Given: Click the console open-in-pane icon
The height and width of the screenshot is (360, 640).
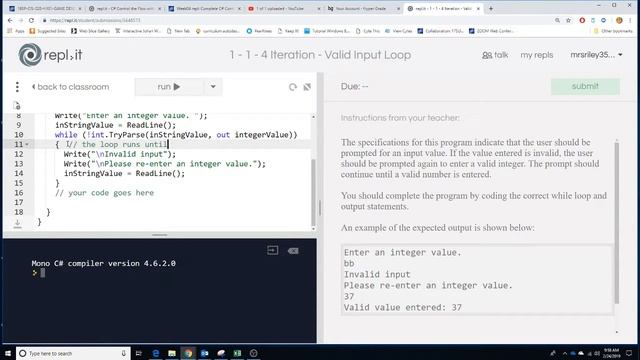Looking at the screenshot, I should 273,250.
